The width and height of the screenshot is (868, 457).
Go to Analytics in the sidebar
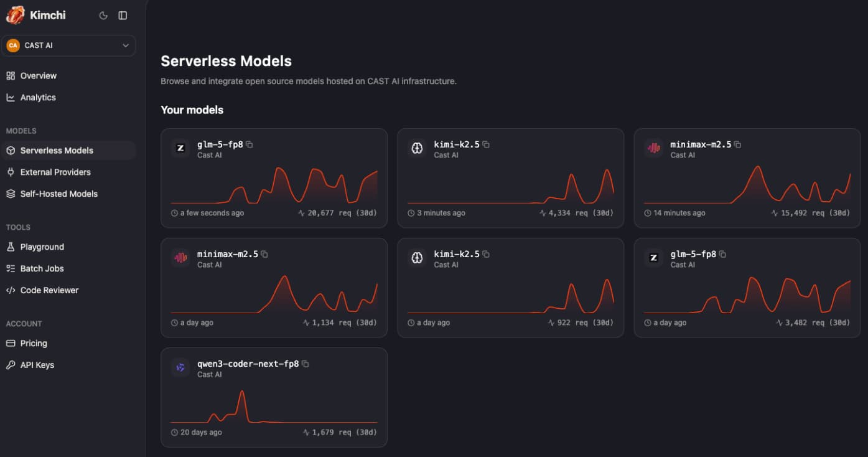tap(38, 98)
